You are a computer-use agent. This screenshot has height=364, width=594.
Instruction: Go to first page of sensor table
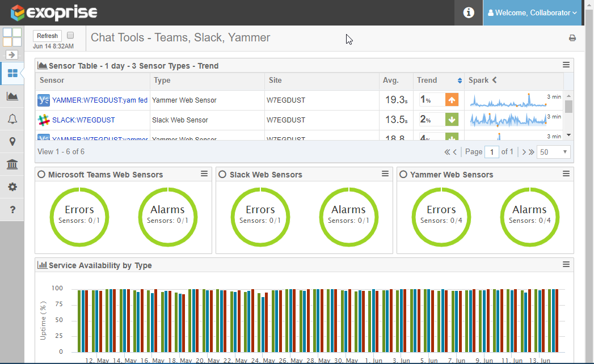447,152
